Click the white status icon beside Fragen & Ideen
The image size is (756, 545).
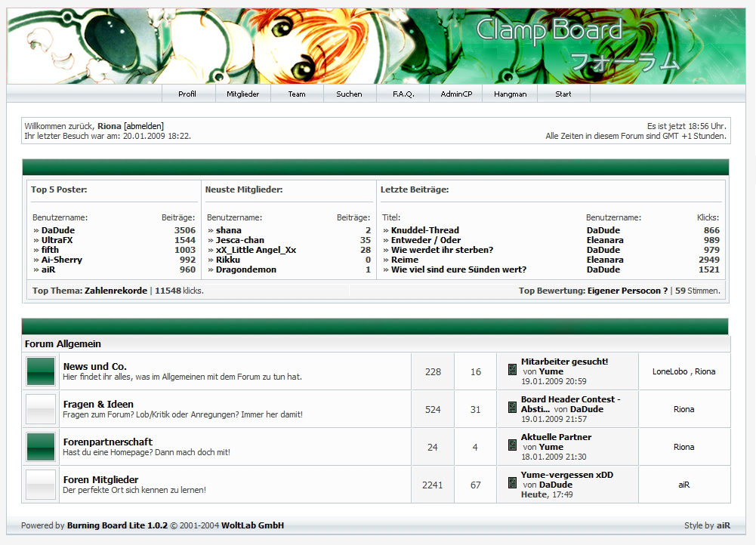coord(41,409)
